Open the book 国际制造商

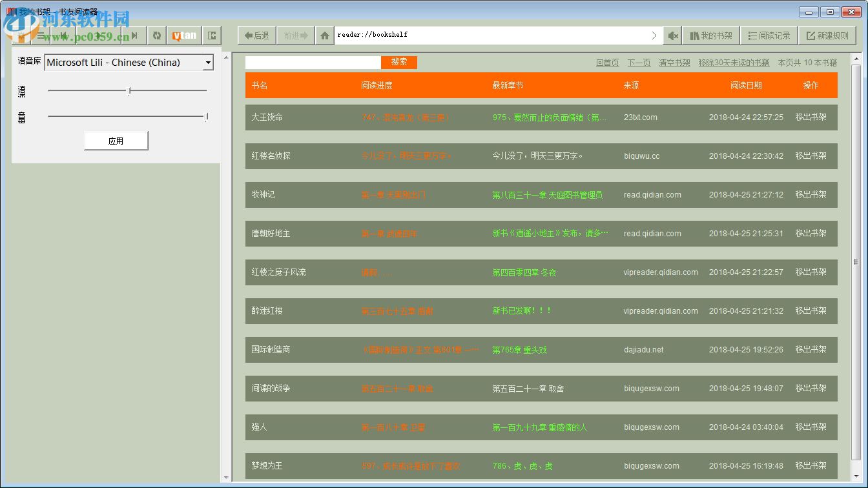pyautogui.click(x=271, y=350)
